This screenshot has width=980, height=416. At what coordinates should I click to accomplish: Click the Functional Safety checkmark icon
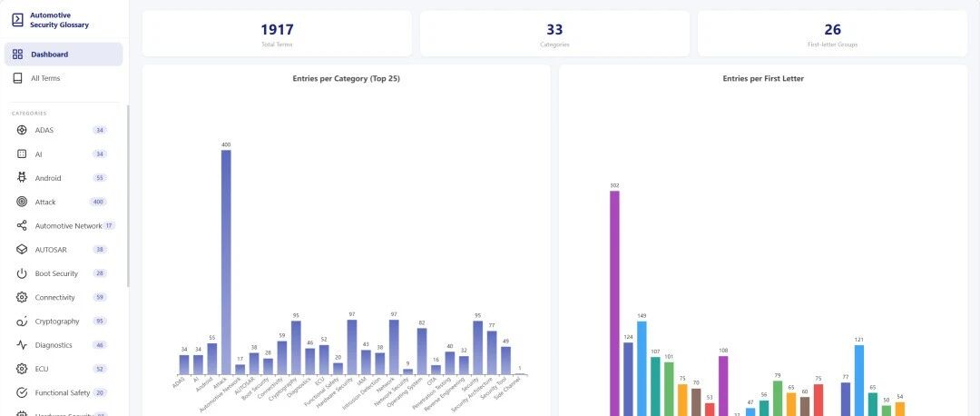click(22, 393)
